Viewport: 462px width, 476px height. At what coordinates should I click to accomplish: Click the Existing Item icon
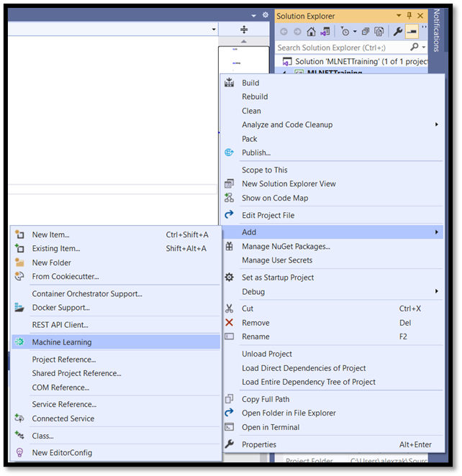pyautogui.click(x=19, y=248)
